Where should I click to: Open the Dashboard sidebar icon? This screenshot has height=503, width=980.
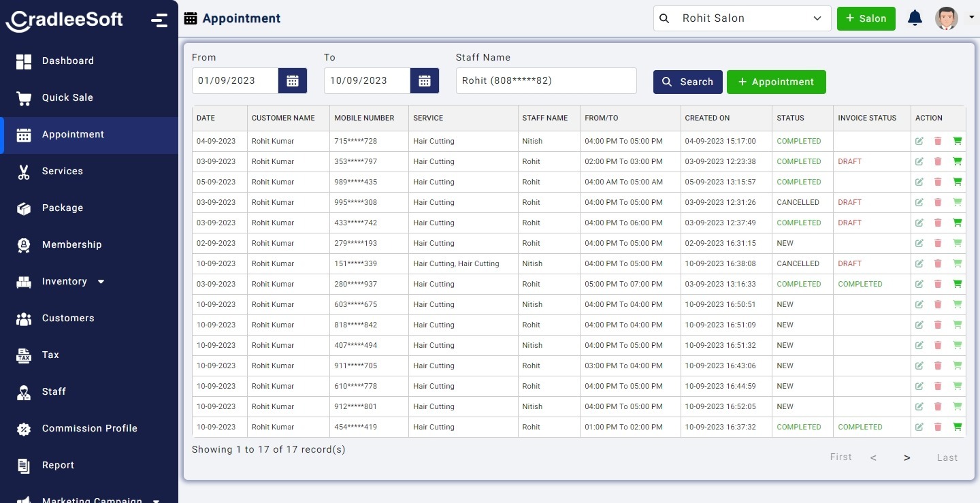(24, 61)
